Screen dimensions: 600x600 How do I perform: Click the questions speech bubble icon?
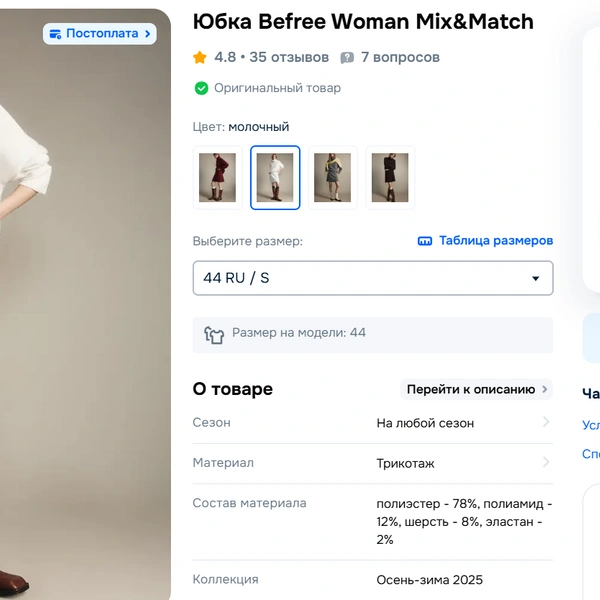[347, 58]
